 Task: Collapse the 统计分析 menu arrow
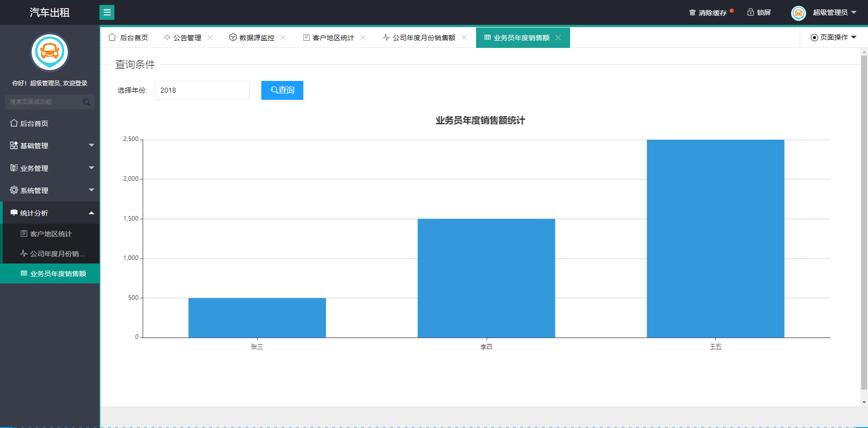coord(91,212)
